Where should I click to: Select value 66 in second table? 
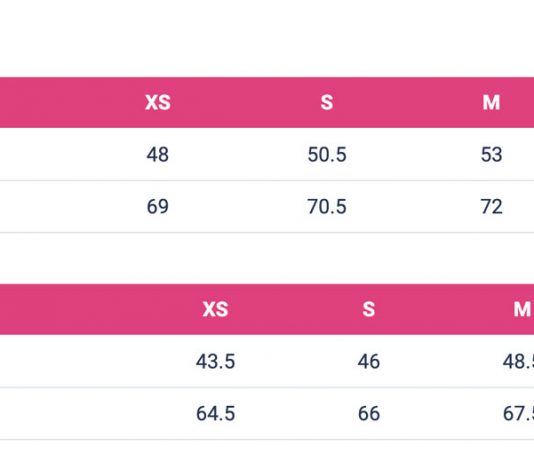point(369,413)
